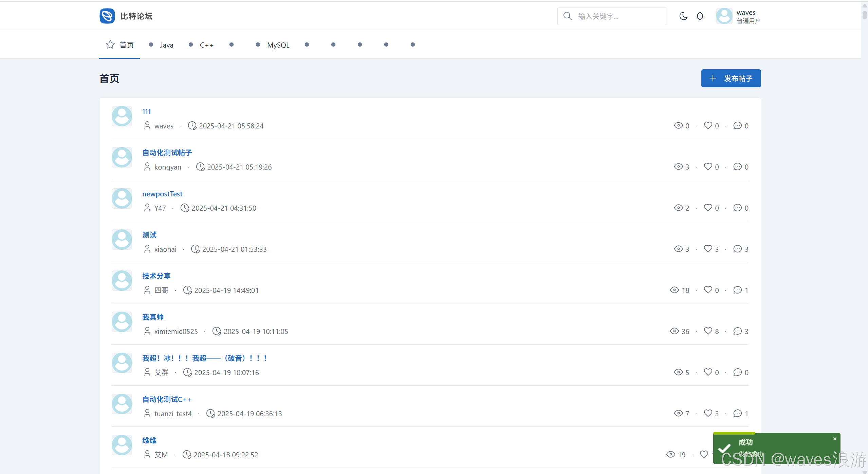Toggle dark mode moon icon
This screenshot has height=474, width=868.
[683, 16]
